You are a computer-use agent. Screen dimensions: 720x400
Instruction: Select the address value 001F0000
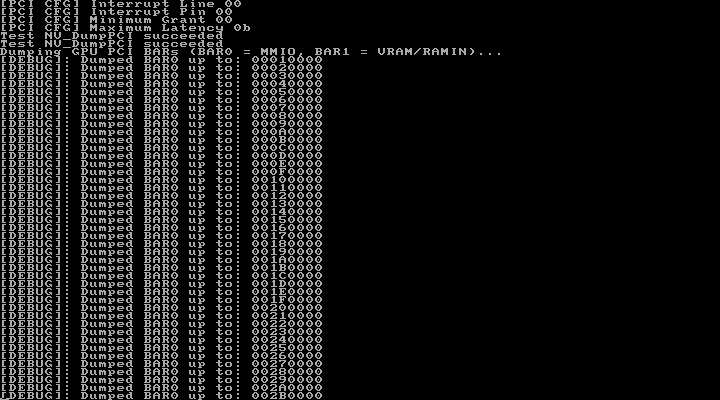pos(287,300)
